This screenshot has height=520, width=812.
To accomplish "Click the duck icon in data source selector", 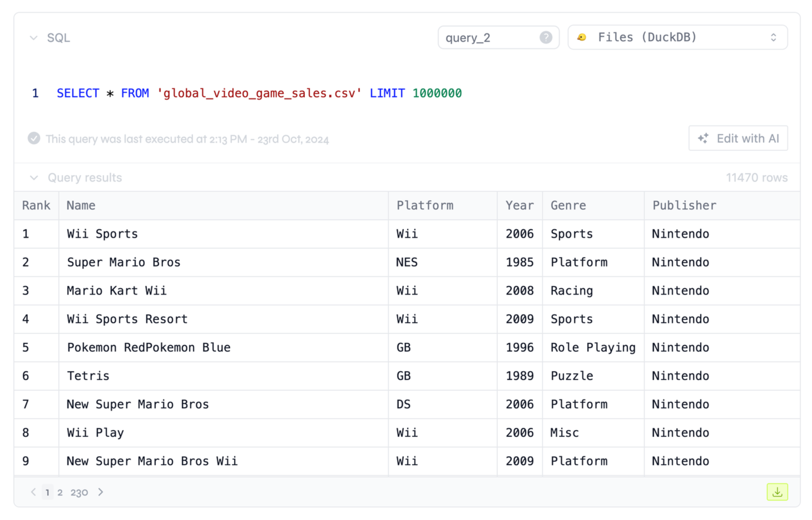I will point(581,37).
